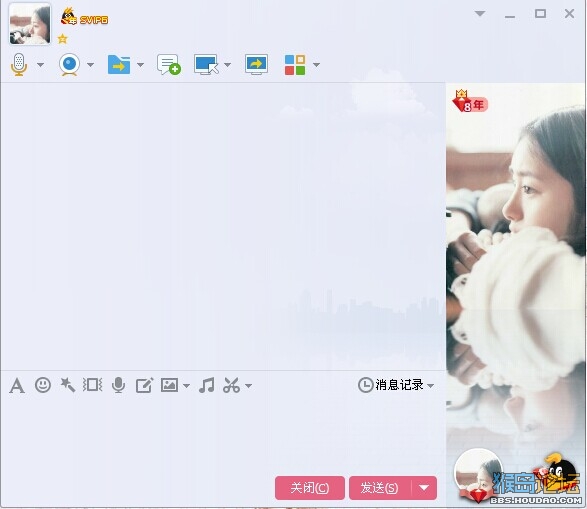The height and width of the screenshot is (509, 587).
Task: Open the emoji smiley picker
Action: pos(43,385)
